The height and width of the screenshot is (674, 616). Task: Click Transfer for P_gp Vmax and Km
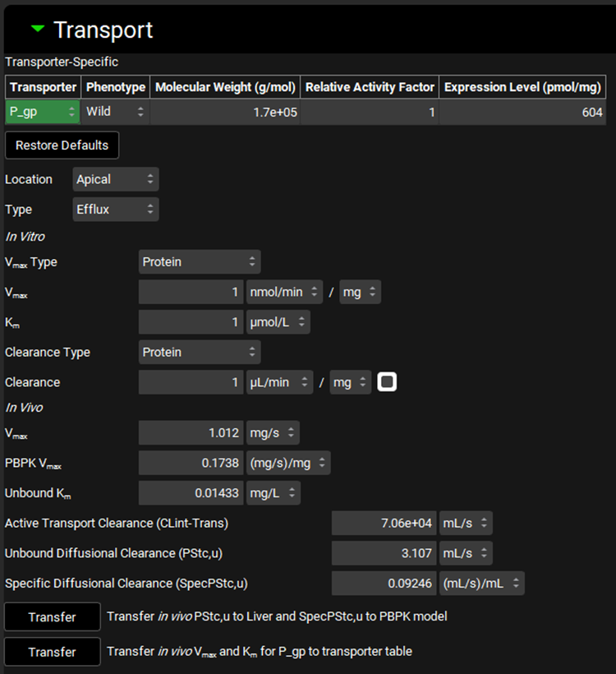click(x=53, y=652)
